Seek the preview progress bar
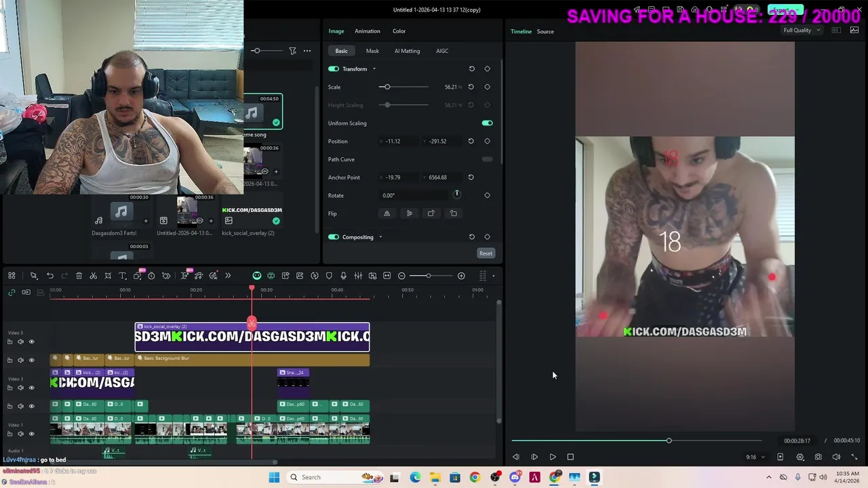868x488 pixels. [x=637, y=441]
